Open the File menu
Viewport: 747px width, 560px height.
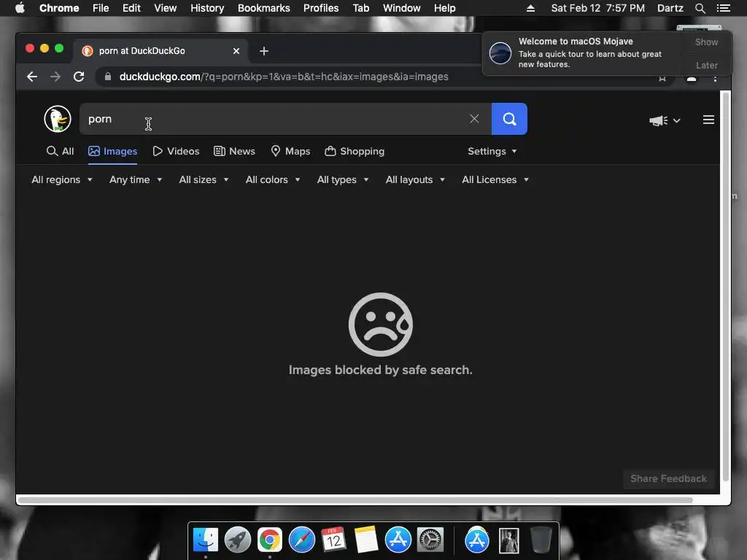click(101, 8)
